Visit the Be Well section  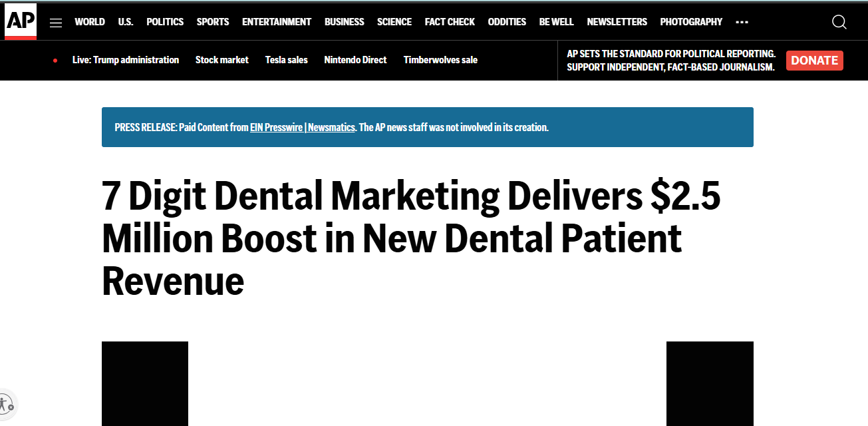coord(556,22)
